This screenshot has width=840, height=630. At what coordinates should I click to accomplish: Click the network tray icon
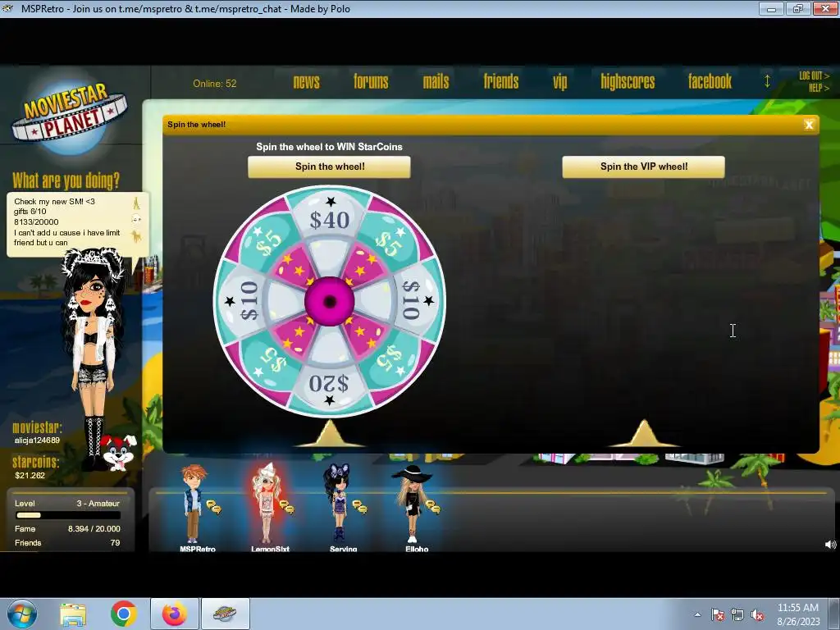point(737,615)
